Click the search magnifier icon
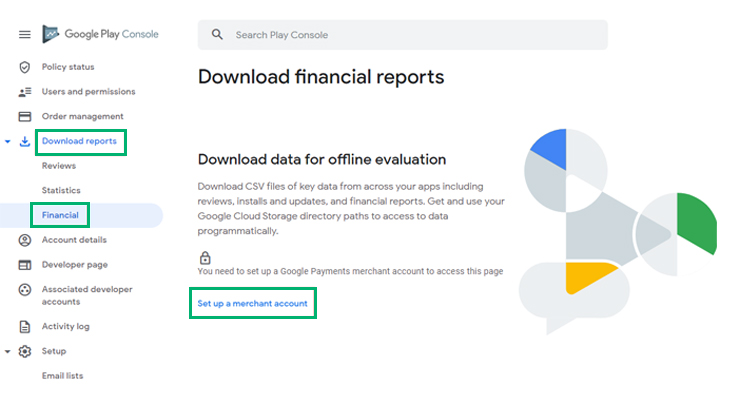The image size is (730, 400). tap(217, 34)
